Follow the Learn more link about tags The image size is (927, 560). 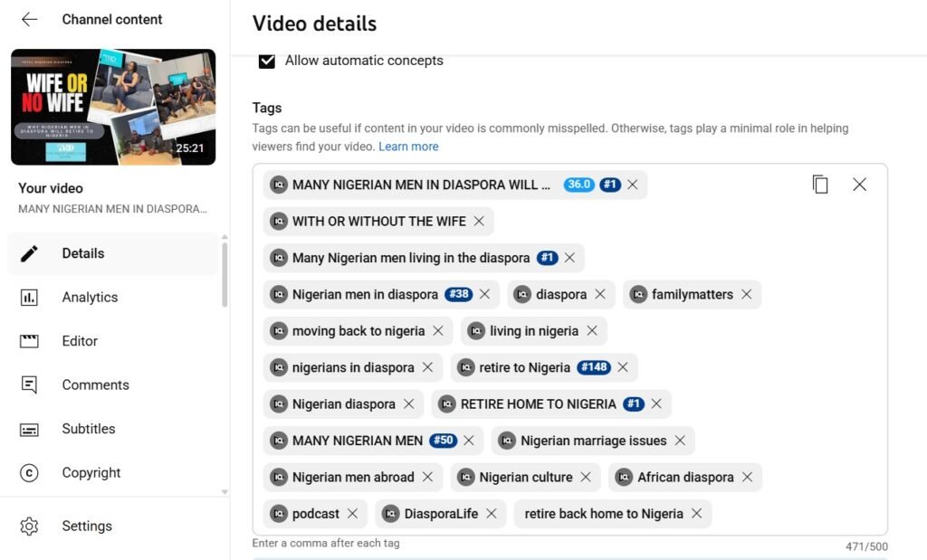pyautogui.click(x=408, y=147)
